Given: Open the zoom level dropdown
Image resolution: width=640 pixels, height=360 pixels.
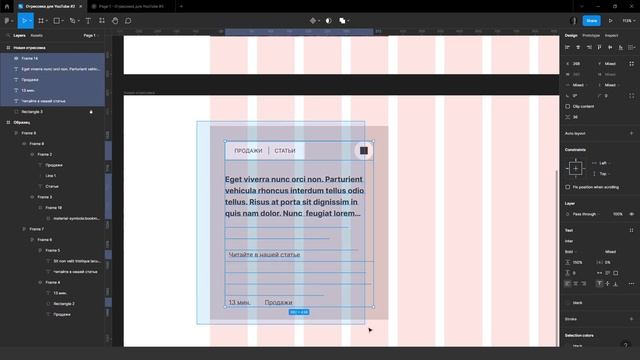Looking at the screenshot, I should click(628, 21).
